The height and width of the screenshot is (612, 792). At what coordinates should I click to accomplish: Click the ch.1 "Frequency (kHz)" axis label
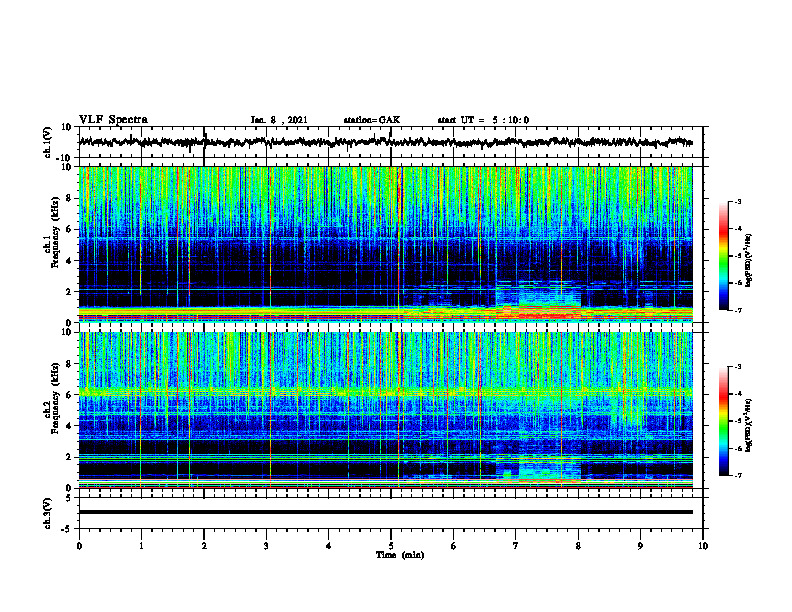tap(55, 233)
